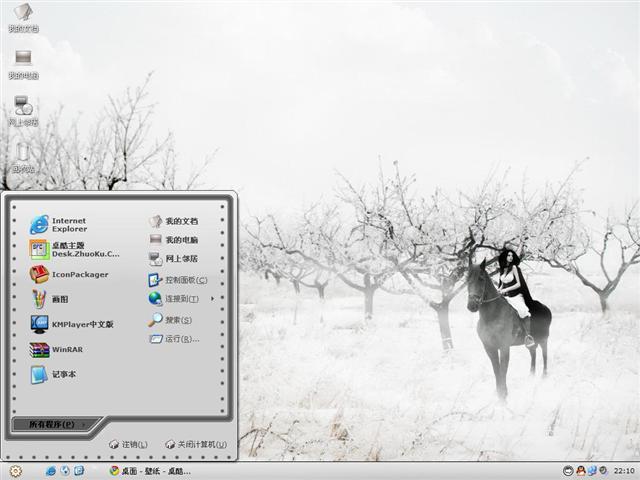Click the 关闭计算机(U) shut down button
The width and height of the screenshot is (640, 480).
pyautogui.click(x=196, y=444)
